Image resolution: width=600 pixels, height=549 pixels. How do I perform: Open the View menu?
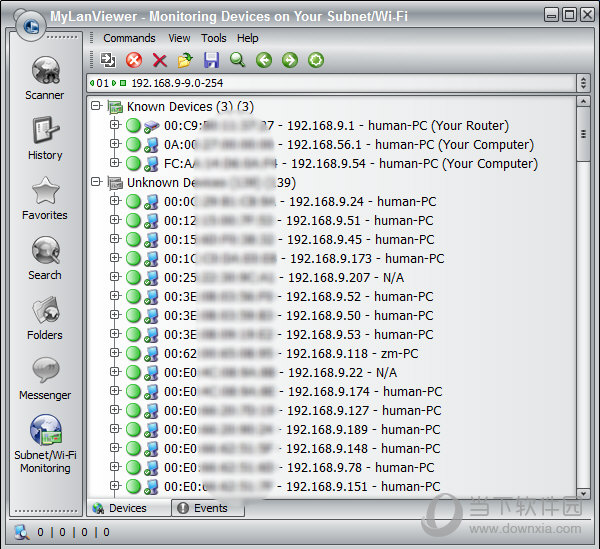pos(179,38)
